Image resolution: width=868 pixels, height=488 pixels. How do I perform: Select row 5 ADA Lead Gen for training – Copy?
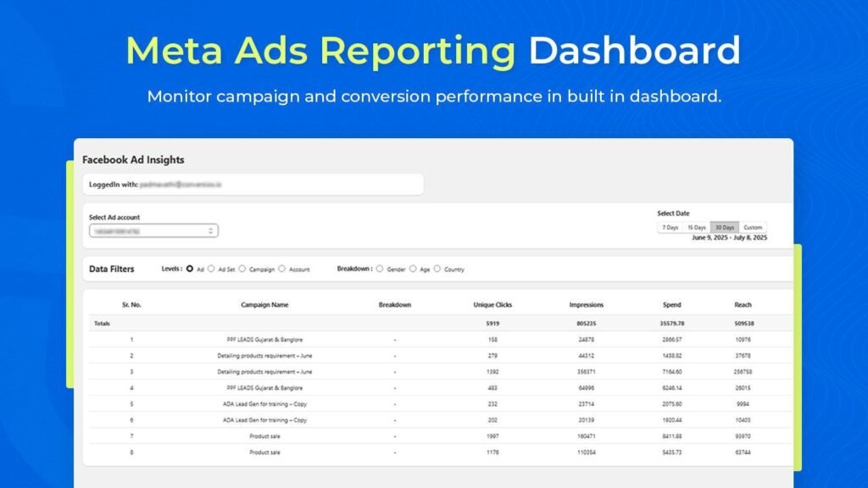click(440, 404)
